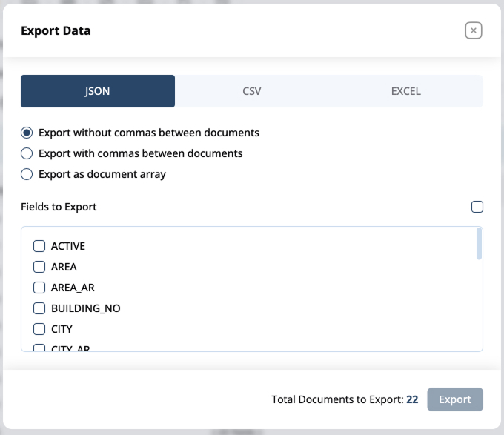Check the BUILDING_NO field checkbox

(x=39, y=308)
